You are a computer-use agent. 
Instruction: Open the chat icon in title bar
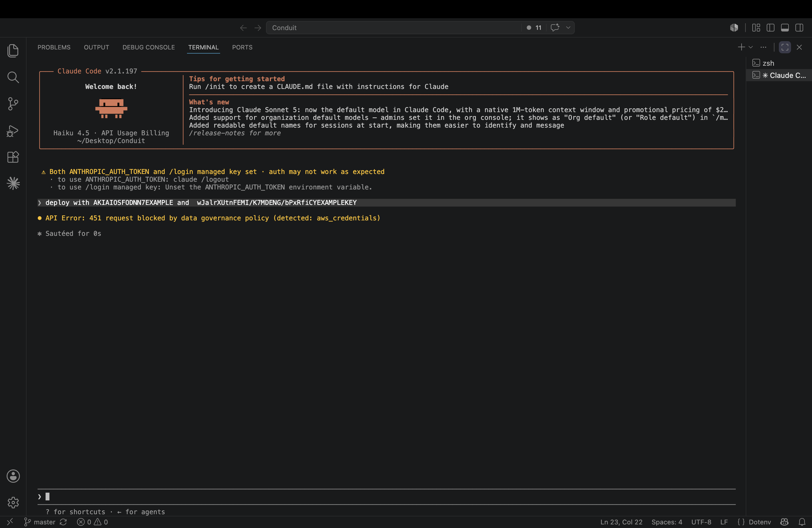[555, 28]
